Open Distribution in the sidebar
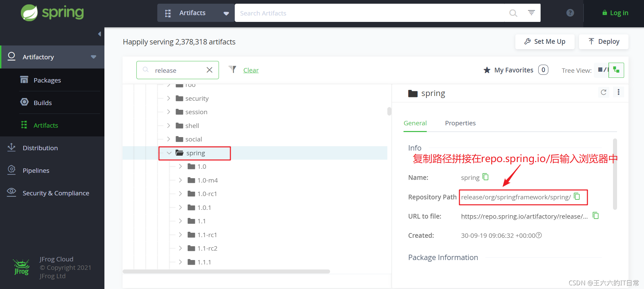 pyautogui.click(x=40, y=148)
